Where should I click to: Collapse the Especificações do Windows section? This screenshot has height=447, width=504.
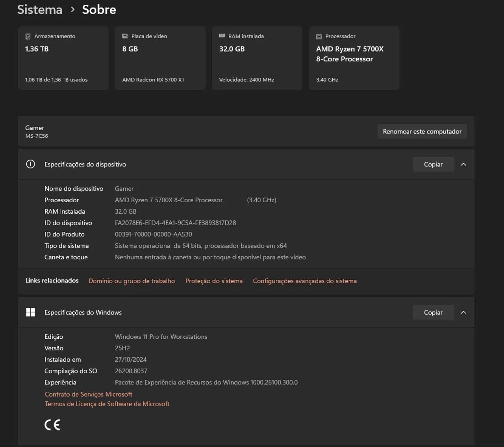pos(463,312)
